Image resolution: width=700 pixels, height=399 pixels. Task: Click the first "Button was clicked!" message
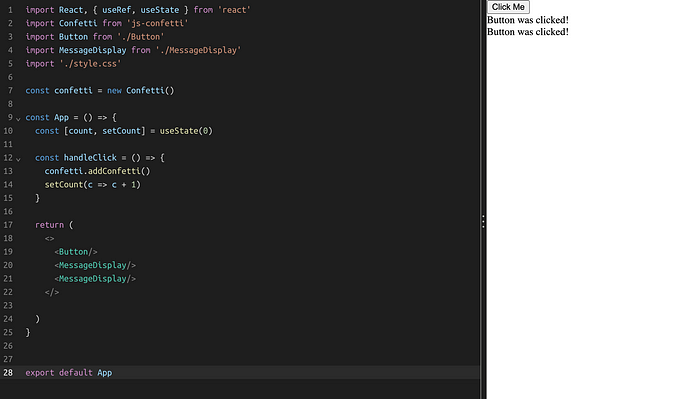click(528, 20)
